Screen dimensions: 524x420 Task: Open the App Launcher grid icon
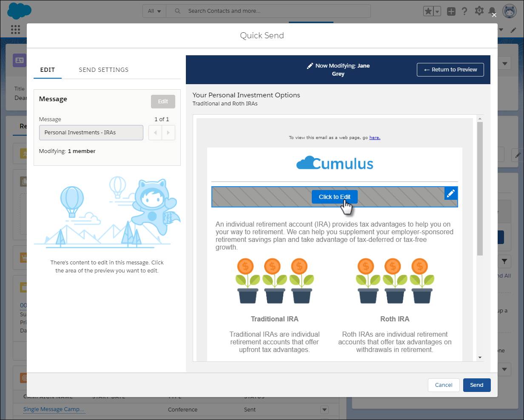click(x=15, y=29)
